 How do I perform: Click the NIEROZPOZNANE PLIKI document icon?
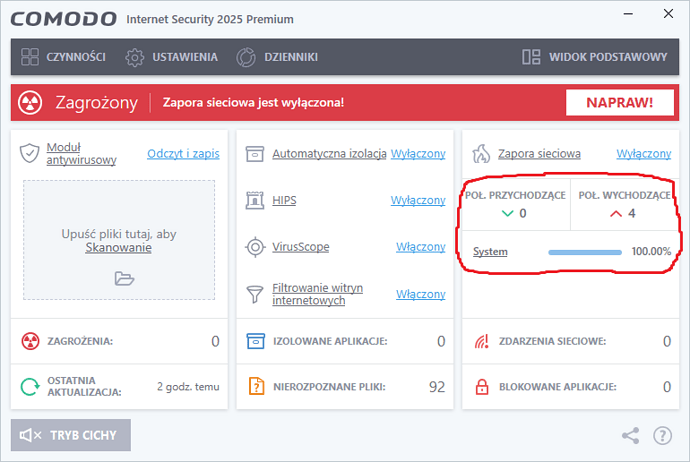(257, 386)
